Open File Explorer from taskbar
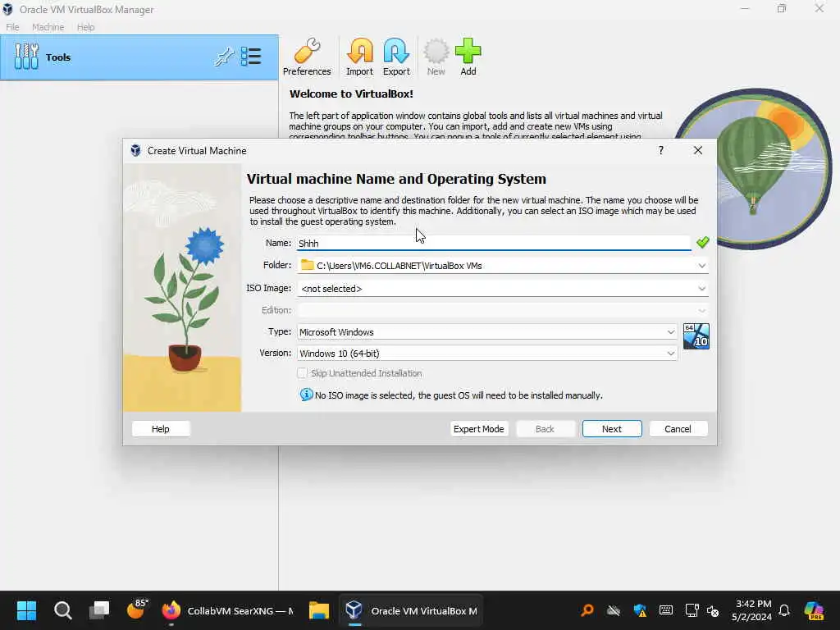This screenshot has height=630, width=840. click(319, 610)
